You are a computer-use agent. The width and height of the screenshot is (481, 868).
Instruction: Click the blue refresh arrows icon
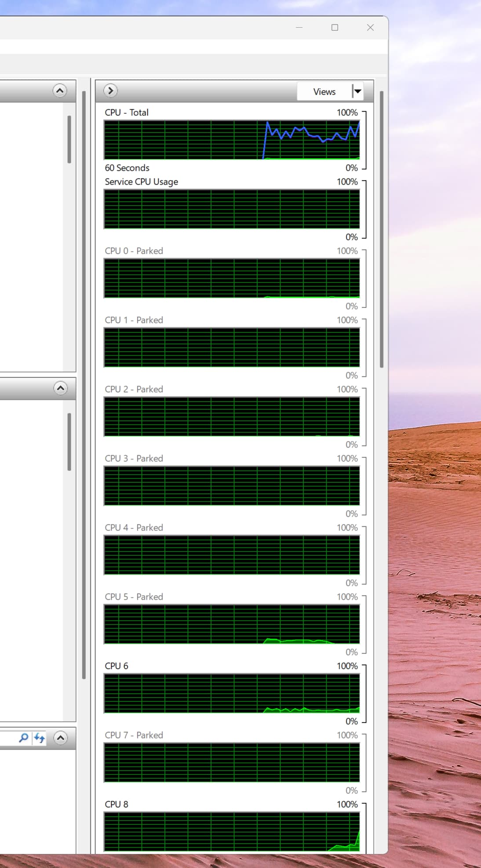point(40,738)
